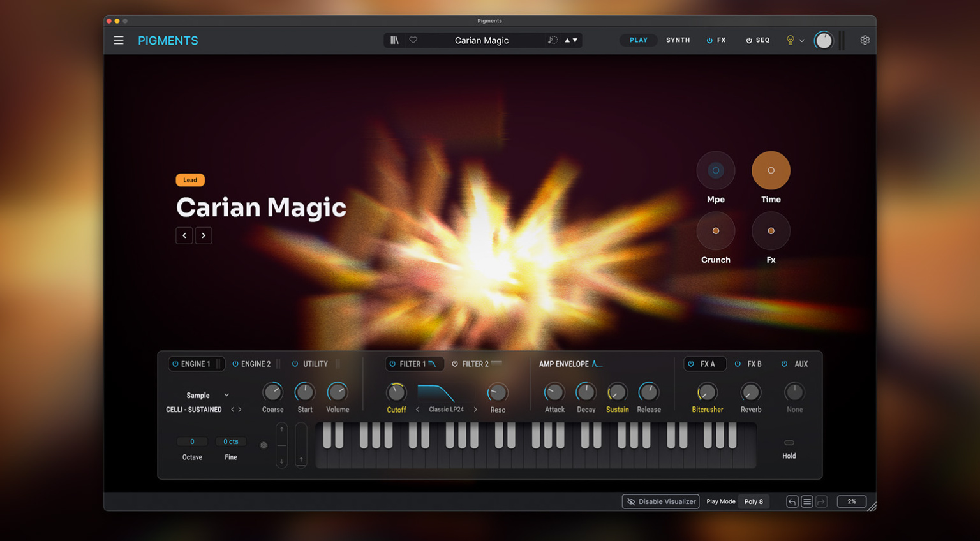980x541 pixels.
Task: Open the MIDI learn lightbulb panel
Action: pos(791,40)
